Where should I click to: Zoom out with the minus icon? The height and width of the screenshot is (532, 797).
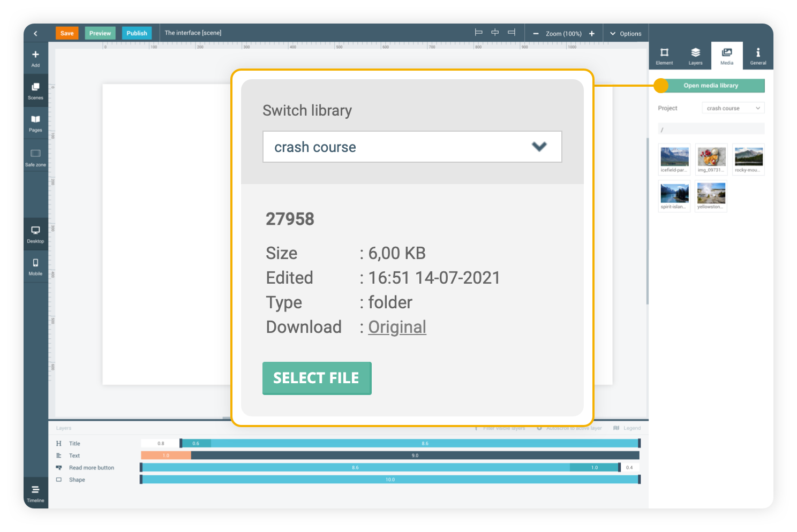tap(536, 34)
